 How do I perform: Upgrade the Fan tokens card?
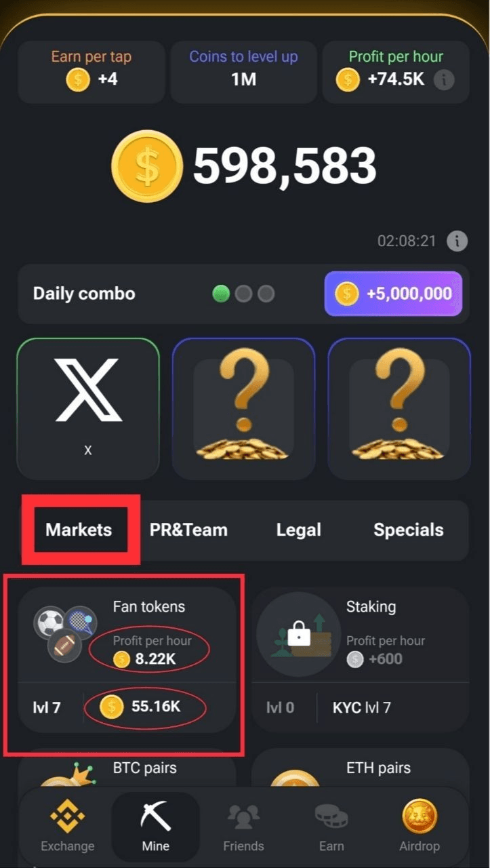click(x=127, y=659)
